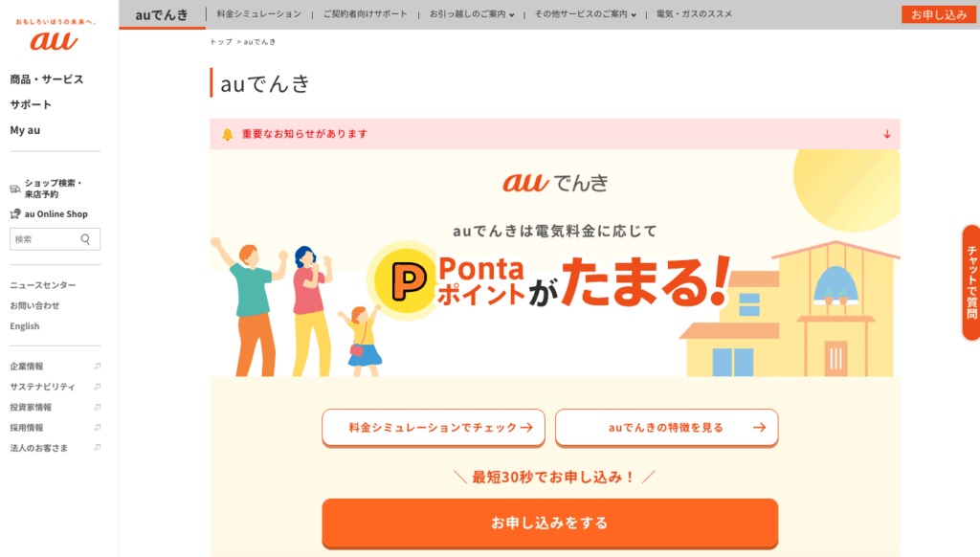This screenshot has height=557, width=980.
Task: Click the shop search store icon
Action: point(15,189)
